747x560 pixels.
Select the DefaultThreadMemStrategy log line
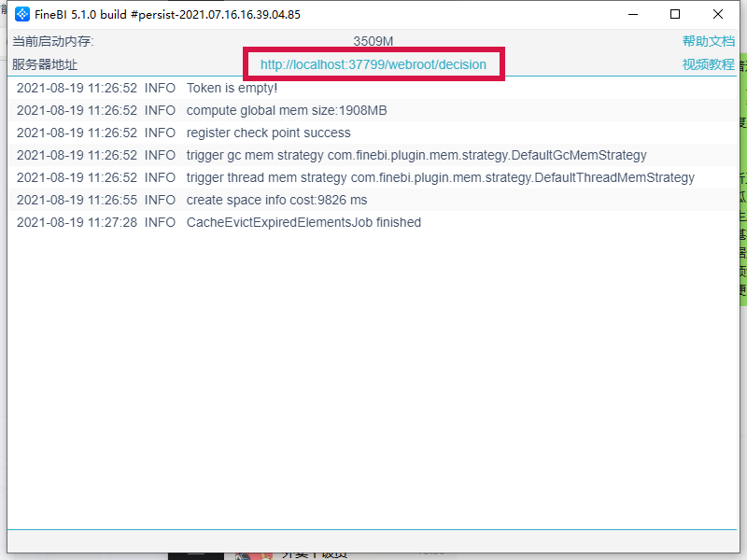pyautogui.click(x=372, y=177)
